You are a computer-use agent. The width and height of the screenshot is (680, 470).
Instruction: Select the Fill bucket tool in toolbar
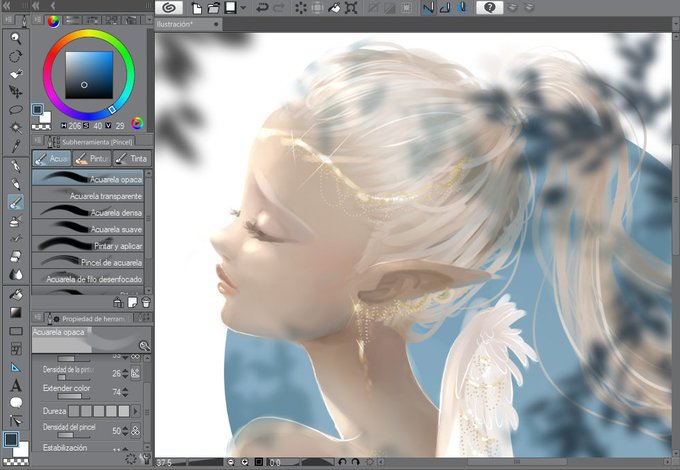(x=16, y=295)
